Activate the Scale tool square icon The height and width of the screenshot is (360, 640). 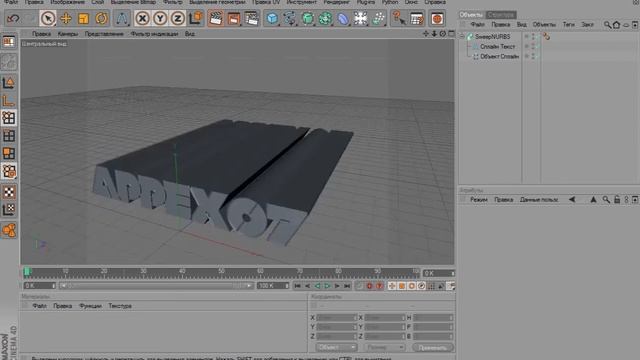point(83,18)
